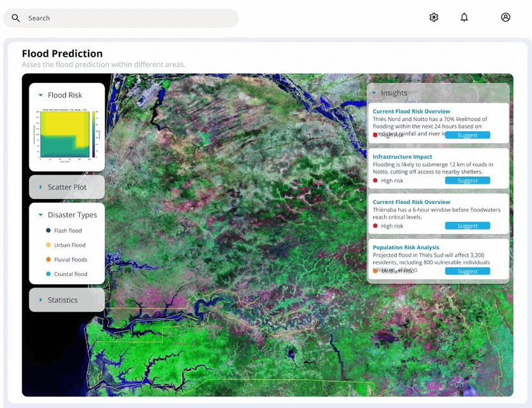Click the Urban Flood label
Screen dimensions: 532x408
(x=70, y=245)
